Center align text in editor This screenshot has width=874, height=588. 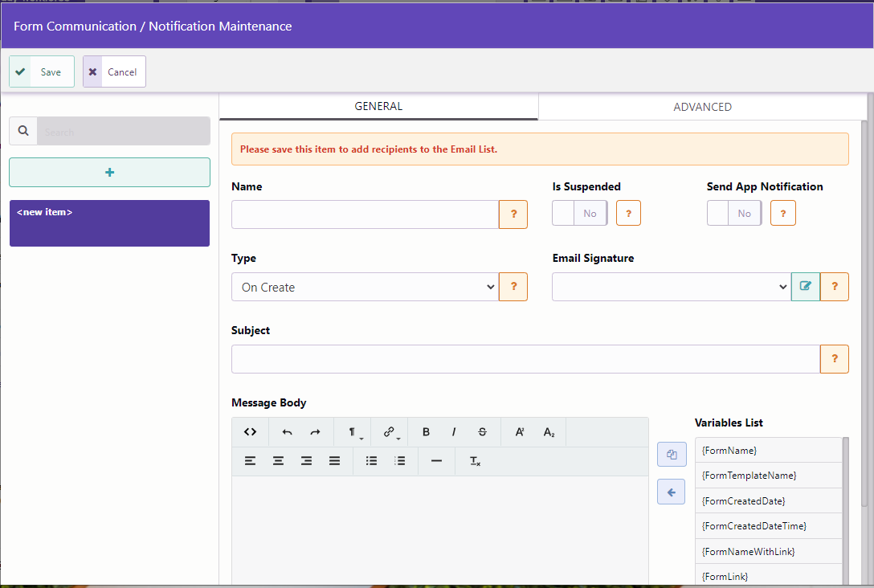click(x=278, y=461)
